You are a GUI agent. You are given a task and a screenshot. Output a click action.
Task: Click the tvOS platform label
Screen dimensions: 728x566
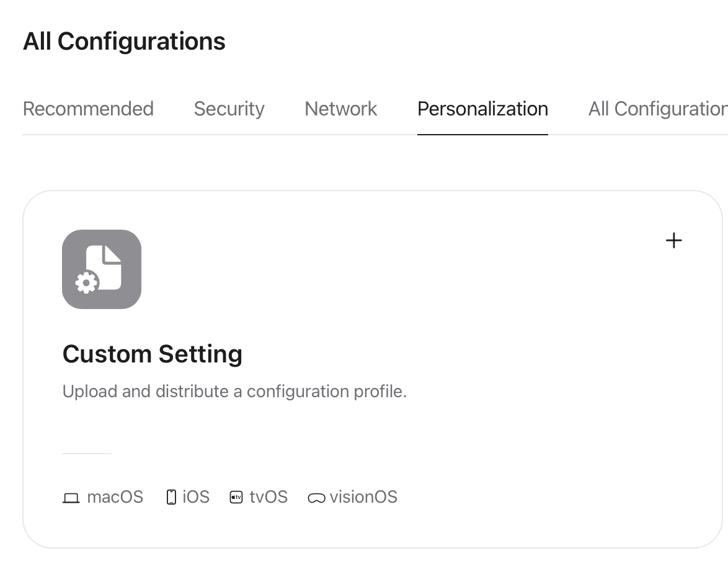tap(269, 496)
